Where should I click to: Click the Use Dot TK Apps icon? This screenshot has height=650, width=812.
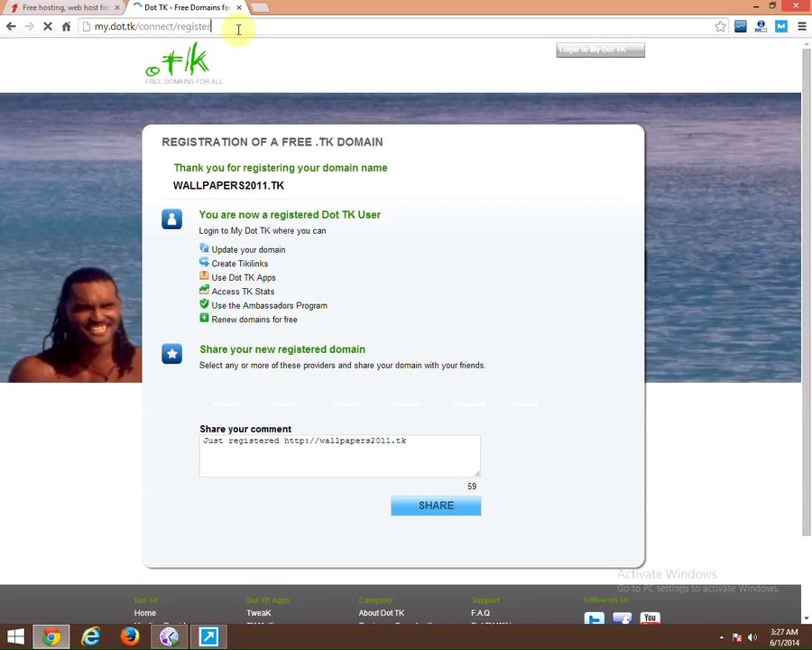[x=204, y=276]
